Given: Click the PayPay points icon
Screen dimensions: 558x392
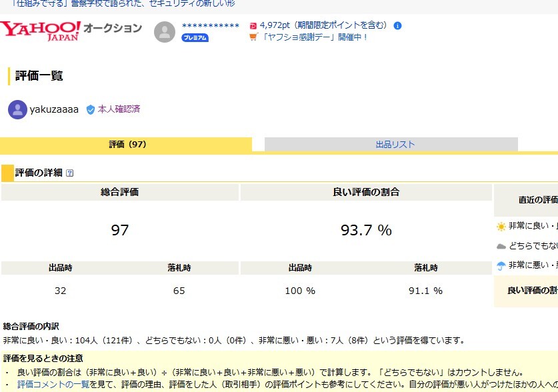Looking at the screenshot, I should [253, 25].
